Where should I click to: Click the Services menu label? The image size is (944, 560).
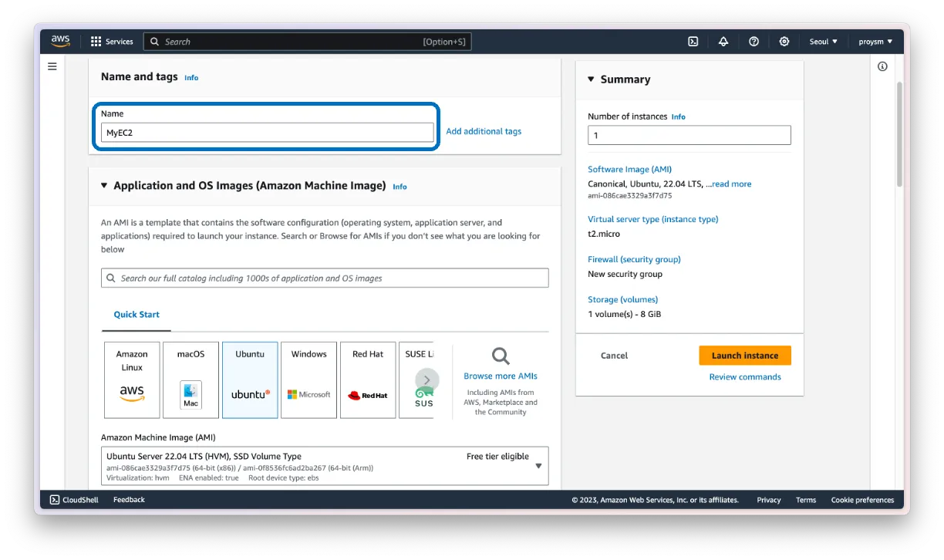(120, 42)
